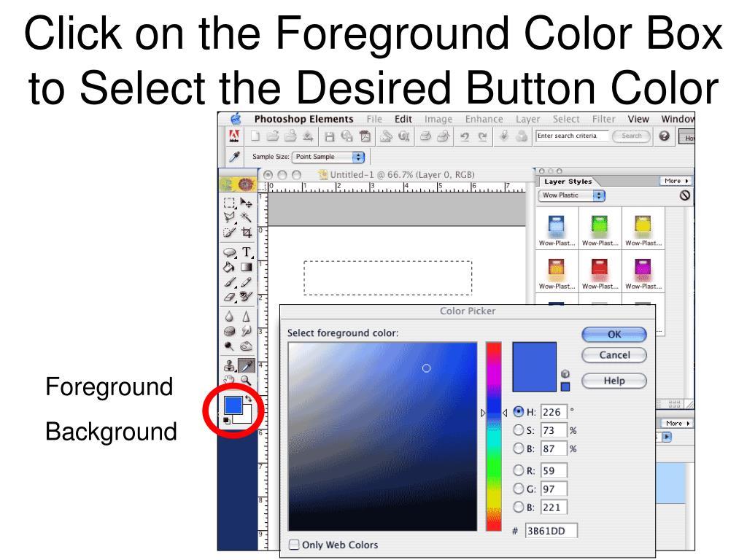Click the Step Forward redo icon

(x=483, y=137)
